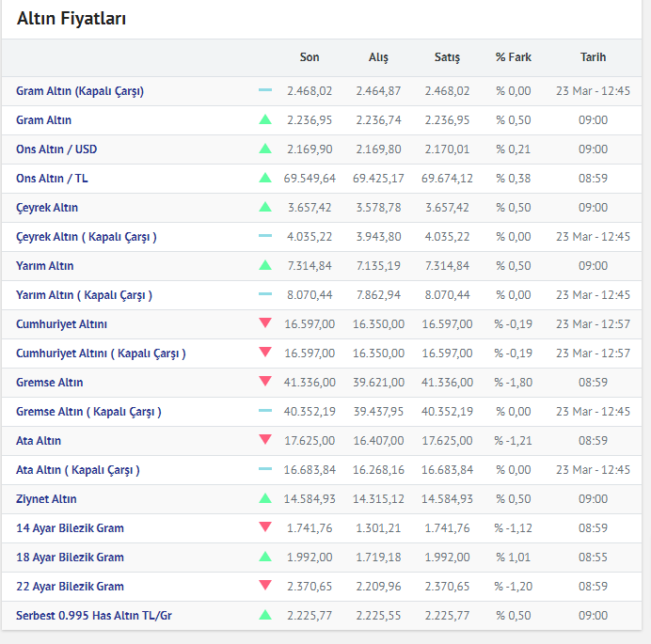The width and height of the screenshot is (651, 644).
Task: Click the Son column header
Action: [310, 57]
